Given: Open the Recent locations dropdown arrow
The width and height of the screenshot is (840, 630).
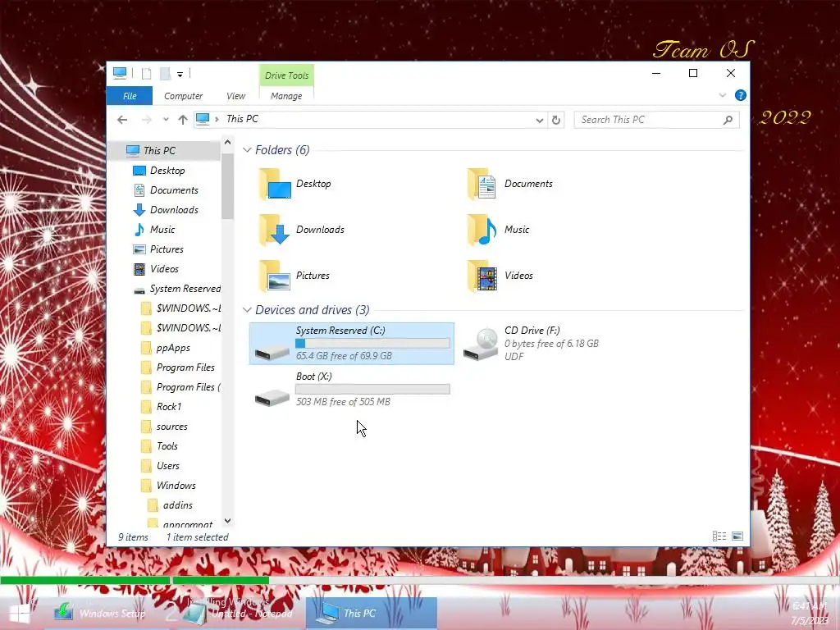Looking at the screenshot, I should pos(166,120).
